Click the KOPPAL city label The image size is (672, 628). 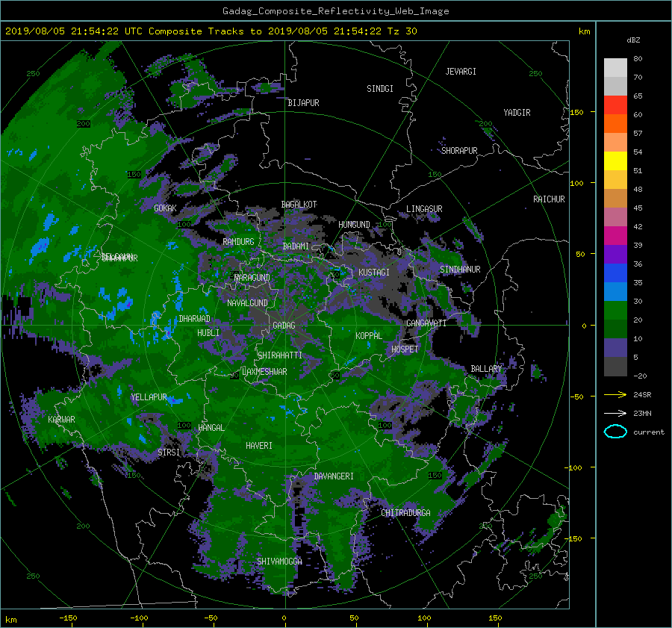(369, 336)
